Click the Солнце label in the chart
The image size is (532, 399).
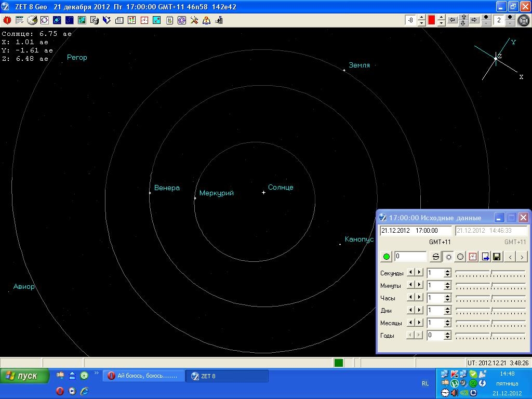coord(281,187)
